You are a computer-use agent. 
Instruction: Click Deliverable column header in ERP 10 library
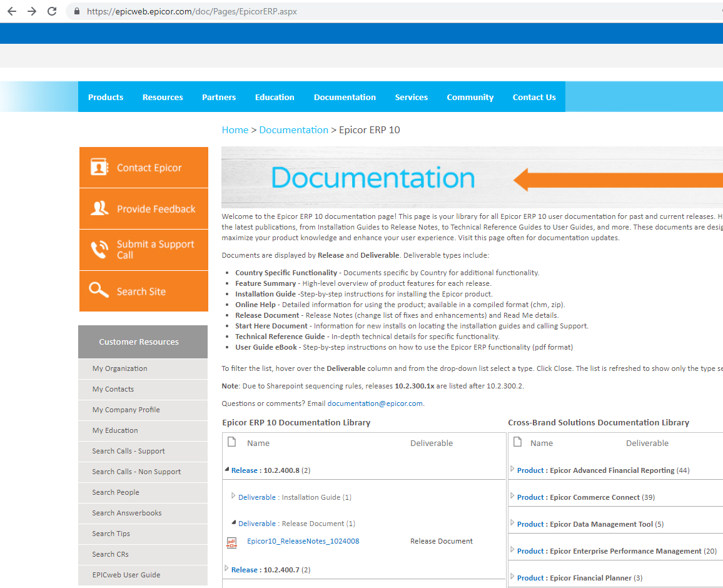[432, 444]
